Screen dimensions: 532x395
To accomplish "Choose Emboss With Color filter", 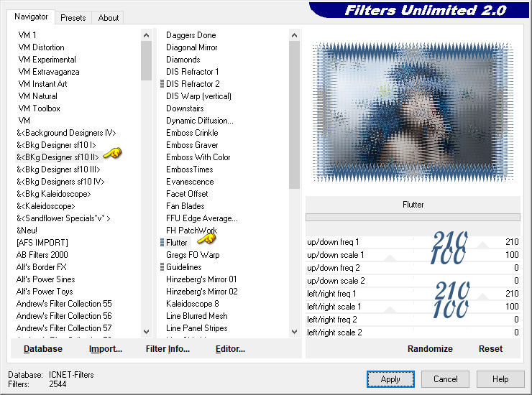I will (x=198, y=157).
